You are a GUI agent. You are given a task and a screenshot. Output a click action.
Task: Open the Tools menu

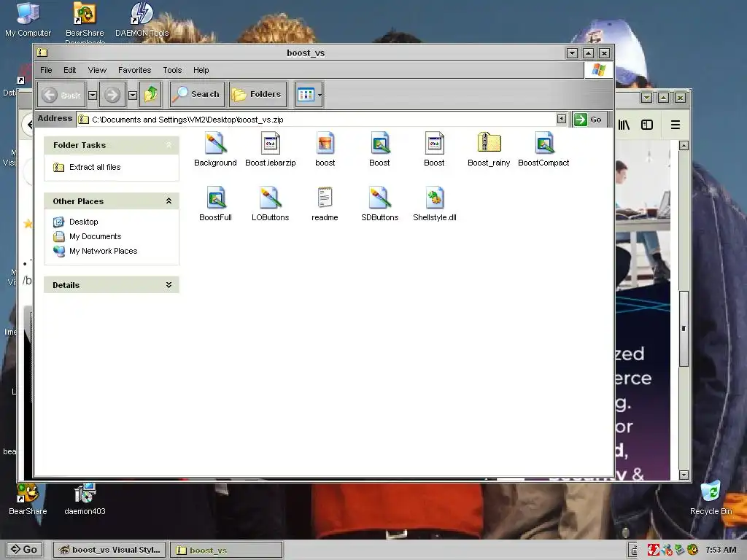(172, 70)
